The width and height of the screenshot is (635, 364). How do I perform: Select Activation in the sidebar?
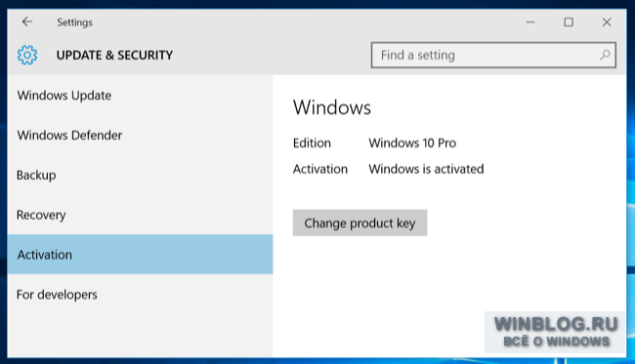(140, 255)
